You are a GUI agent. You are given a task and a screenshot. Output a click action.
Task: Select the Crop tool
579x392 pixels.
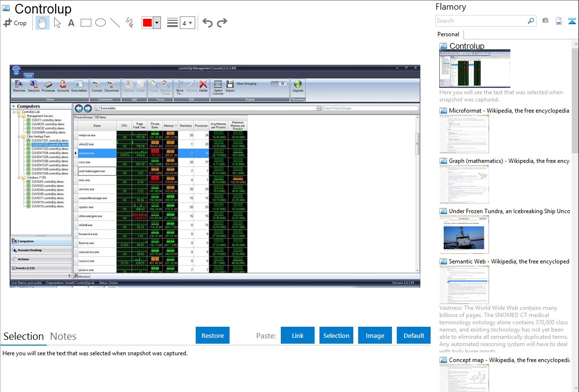tap(15, 23)
